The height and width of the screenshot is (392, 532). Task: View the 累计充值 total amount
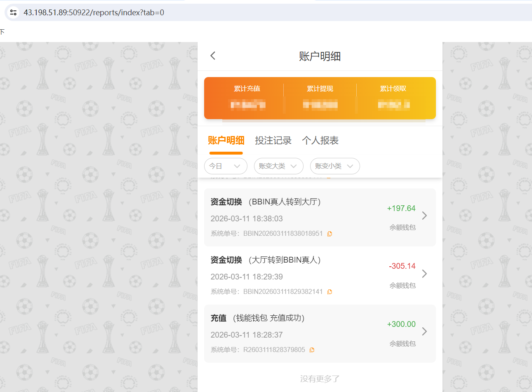coord(247,105)
